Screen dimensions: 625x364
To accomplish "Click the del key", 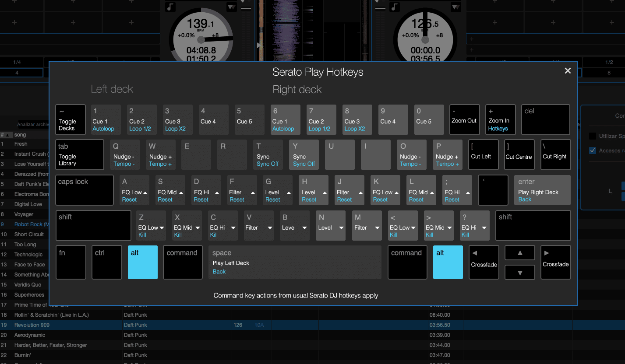I will click(x=546, y=119).
